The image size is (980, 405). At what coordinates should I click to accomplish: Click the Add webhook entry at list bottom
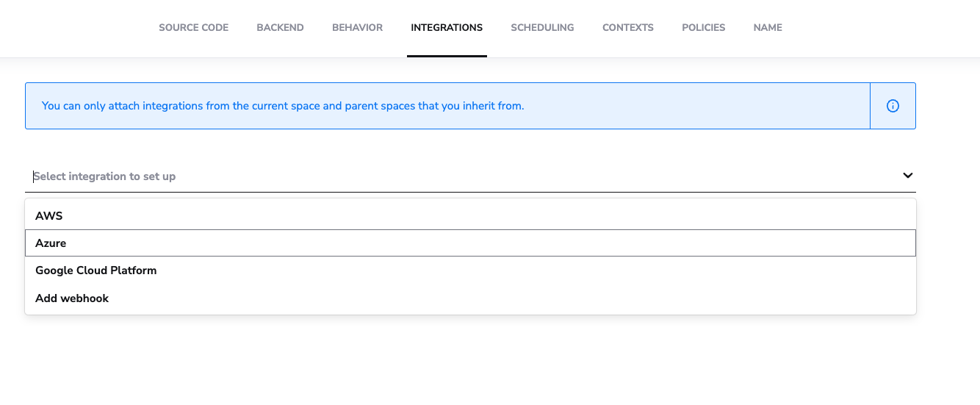72,298
